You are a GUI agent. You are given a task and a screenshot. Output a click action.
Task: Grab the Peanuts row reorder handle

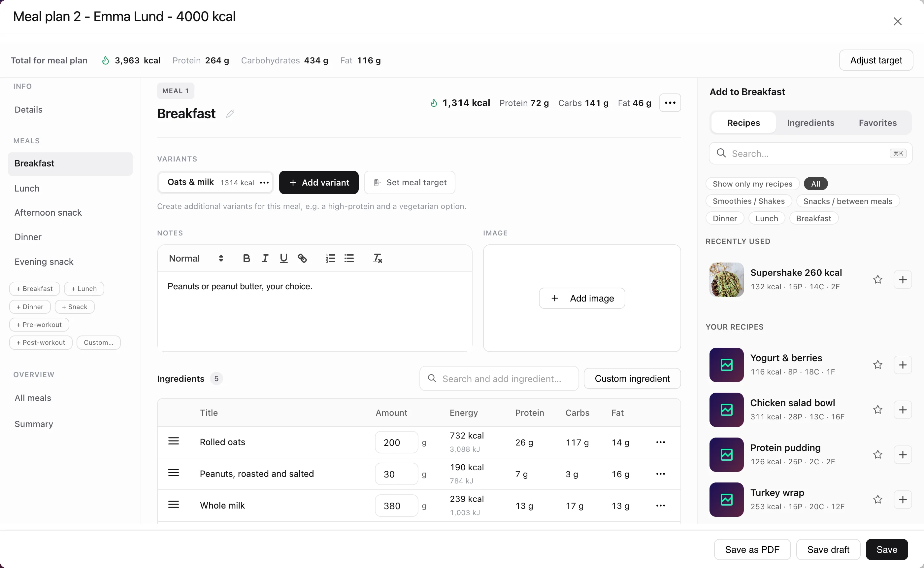point(173,473)
